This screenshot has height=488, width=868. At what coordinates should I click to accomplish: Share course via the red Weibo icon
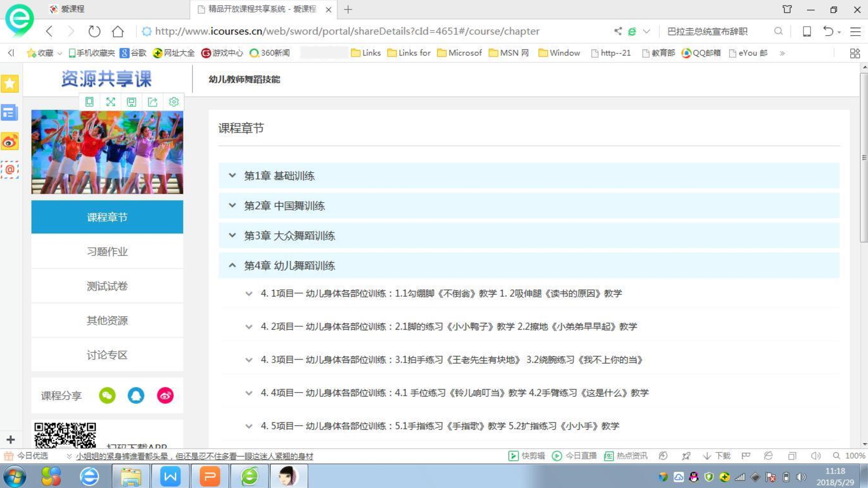pyautogui.click(x=165, y=395)
